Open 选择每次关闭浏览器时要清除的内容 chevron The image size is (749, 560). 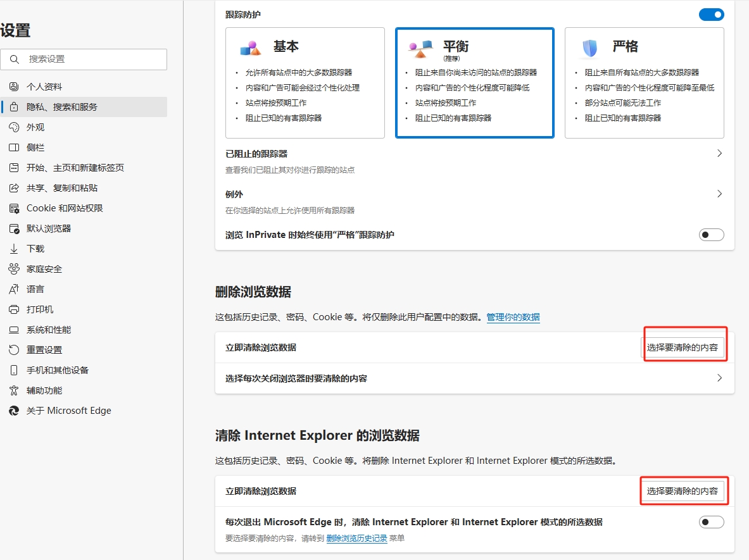(719, 378)
